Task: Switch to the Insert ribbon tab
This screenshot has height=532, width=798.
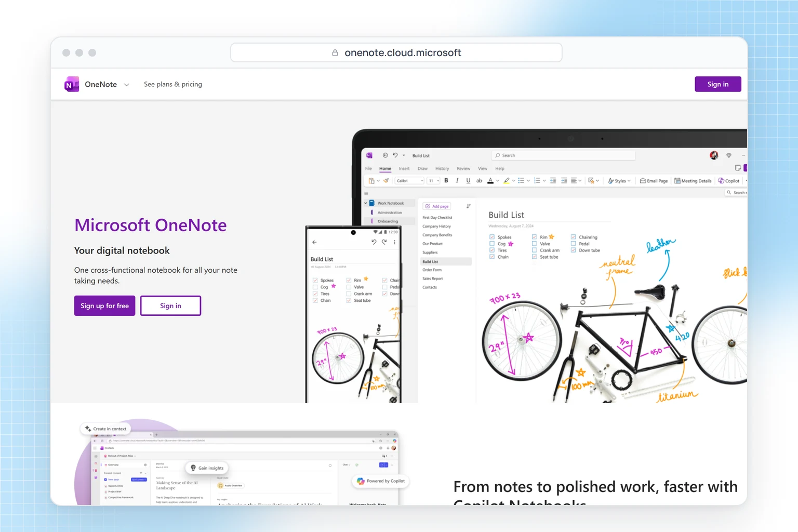Action: (x=404, y=168)
